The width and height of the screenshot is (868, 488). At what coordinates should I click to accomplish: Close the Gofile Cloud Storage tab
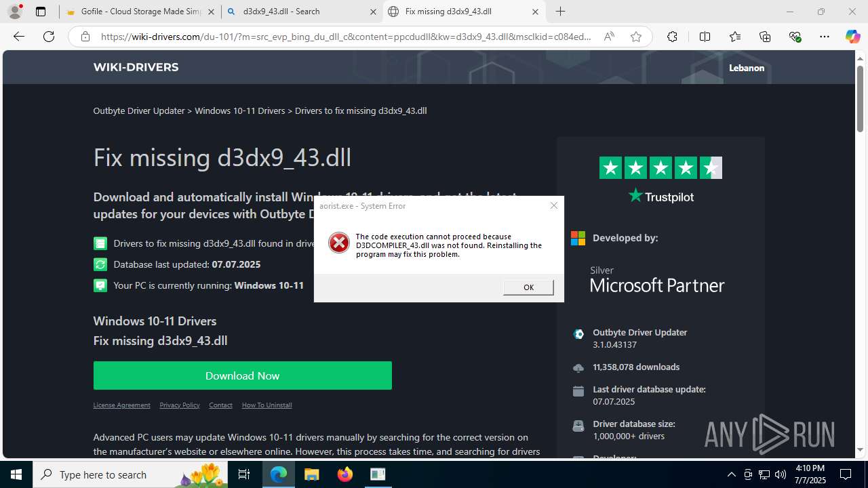pyautogui.click(x=211, y=12)
